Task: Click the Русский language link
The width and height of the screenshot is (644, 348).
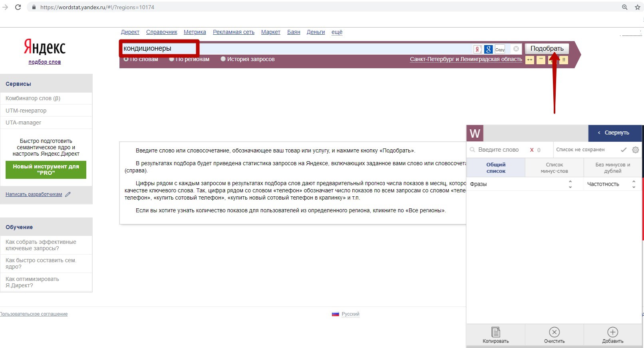Action: (x=350, y=314)
